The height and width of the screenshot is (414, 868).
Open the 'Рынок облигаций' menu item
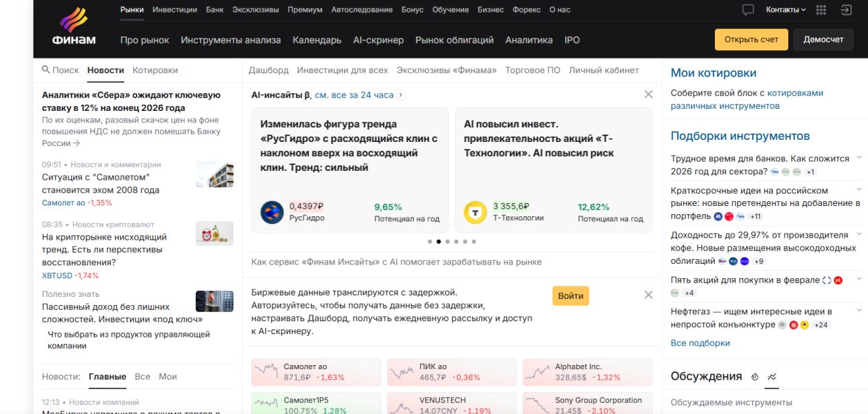coord(454,40)
